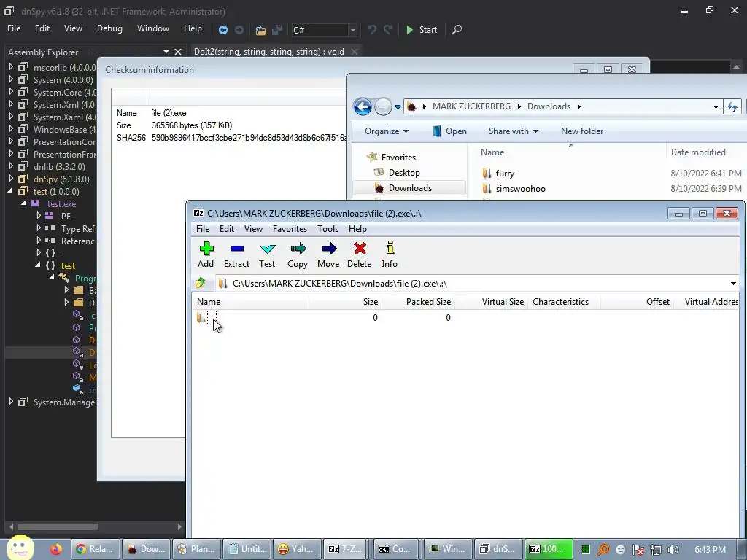Open the dnSpy File menu

14,28
